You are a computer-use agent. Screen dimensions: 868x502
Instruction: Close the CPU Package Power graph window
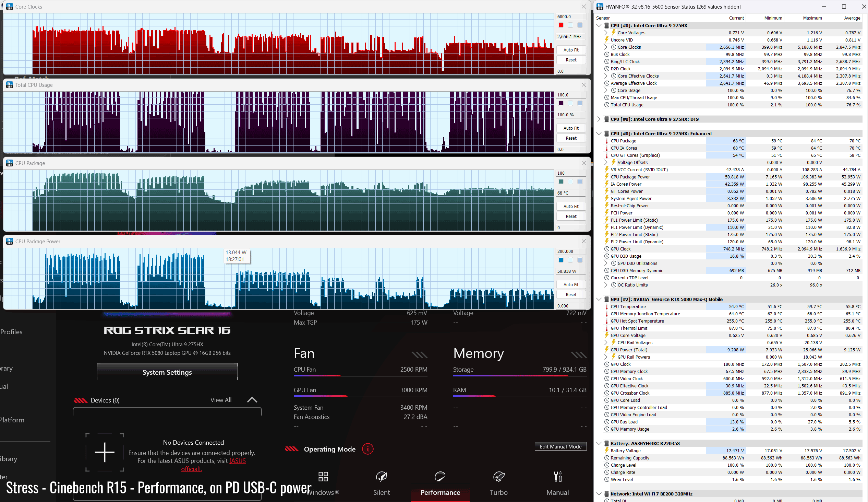[x=583, y=241]
